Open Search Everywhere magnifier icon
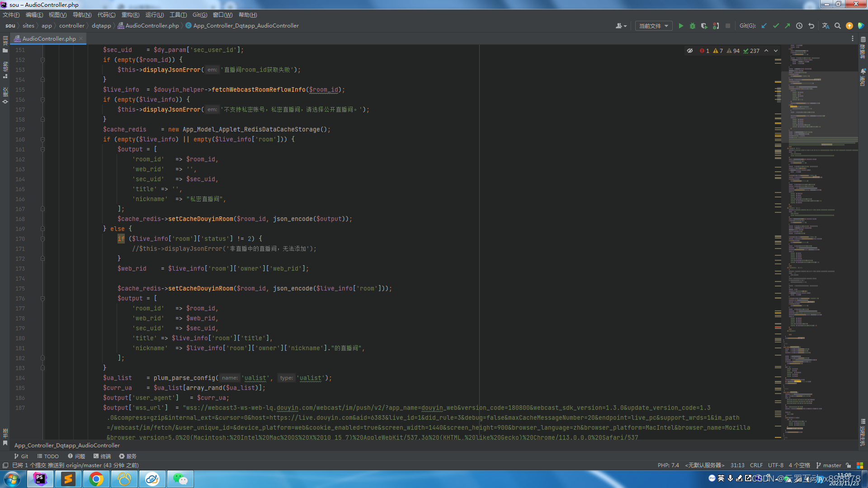Screen dimensions: 868x488 838,26
